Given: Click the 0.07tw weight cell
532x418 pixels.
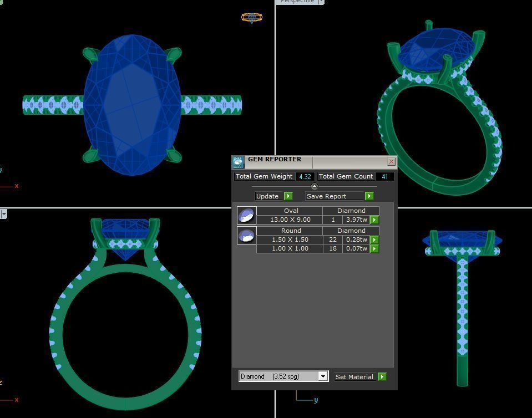Looking at the screenshot, I should pyautogui.click(x=356, y=248).
